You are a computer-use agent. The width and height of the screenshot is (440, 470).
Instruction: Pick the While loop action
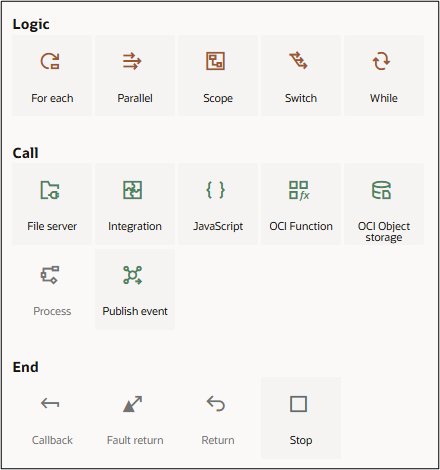[x=384, y=76]
